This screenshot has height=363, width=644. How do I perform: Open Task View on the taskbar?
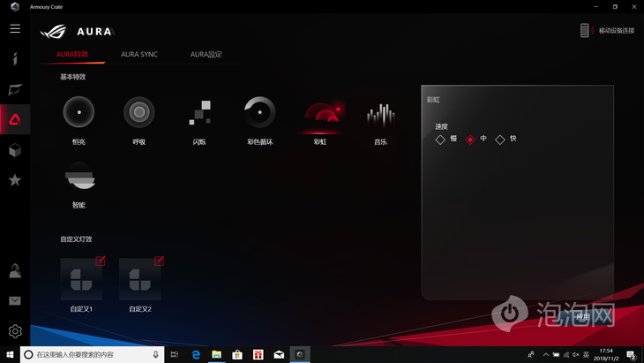pos(174,354)
